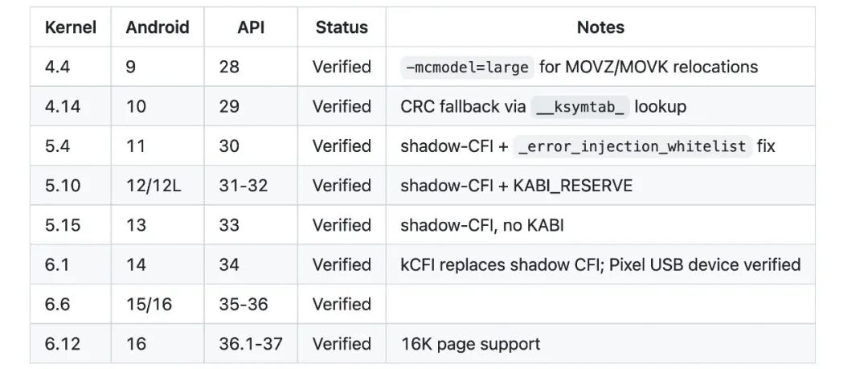Click the Notes column header
This screenshot has height=369, width=868.
point(600,27)
